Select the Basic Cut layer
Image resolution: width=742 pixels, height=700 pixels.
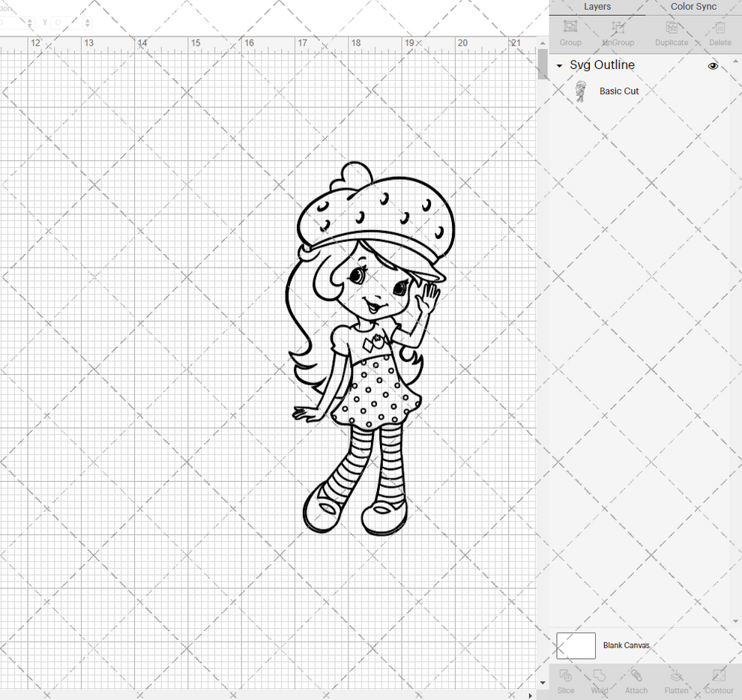point(618,91)
